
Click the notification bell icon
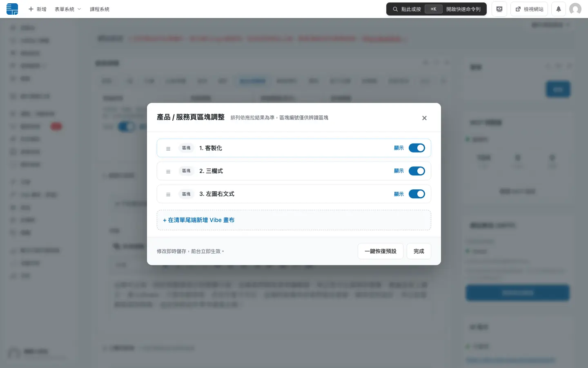(x=558, y=9)
